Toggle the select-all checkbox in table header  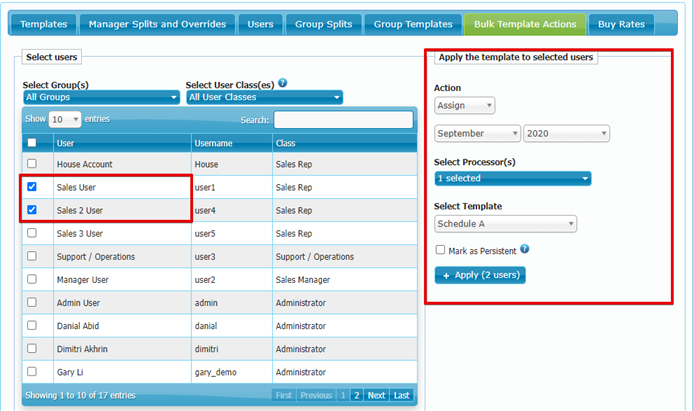[32, 143]
